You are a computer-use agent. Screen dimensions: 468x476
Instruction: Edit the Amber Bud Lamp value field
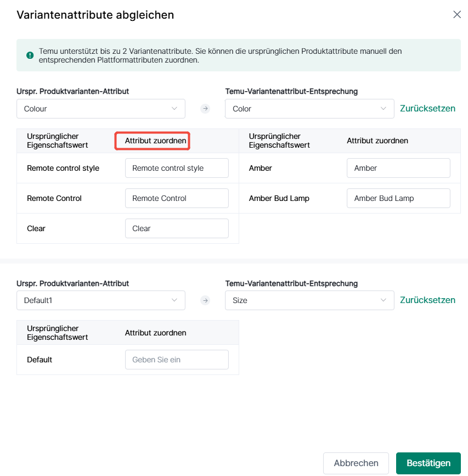click(x=398, y=198)
